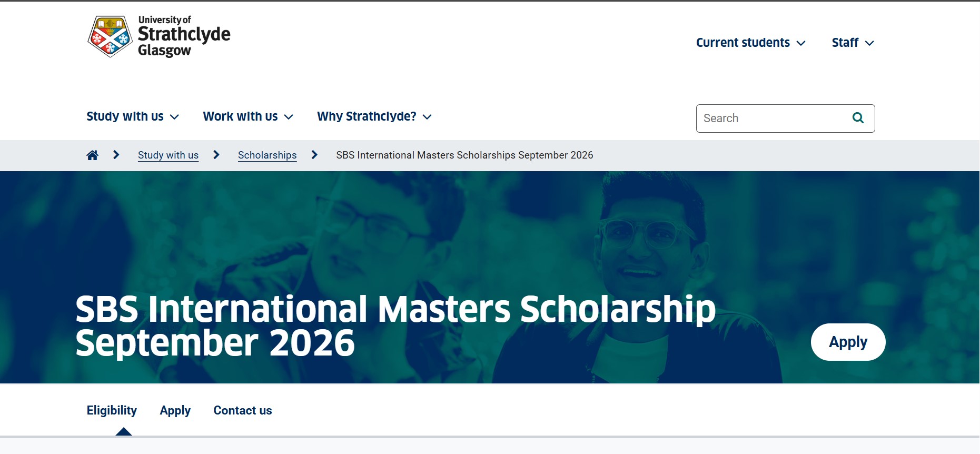Click the small arrow pointer under Eligibility
980x454 pixels.
pyautogui.click(x=124, y=432)
